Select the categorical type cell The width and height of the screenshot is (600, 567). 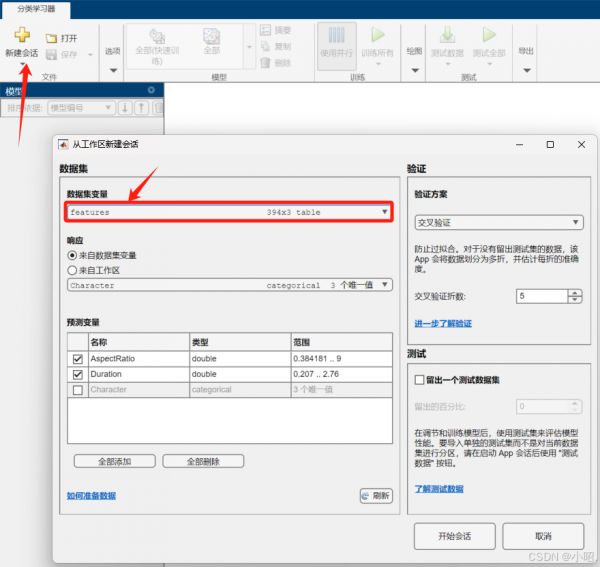point(240,390)
